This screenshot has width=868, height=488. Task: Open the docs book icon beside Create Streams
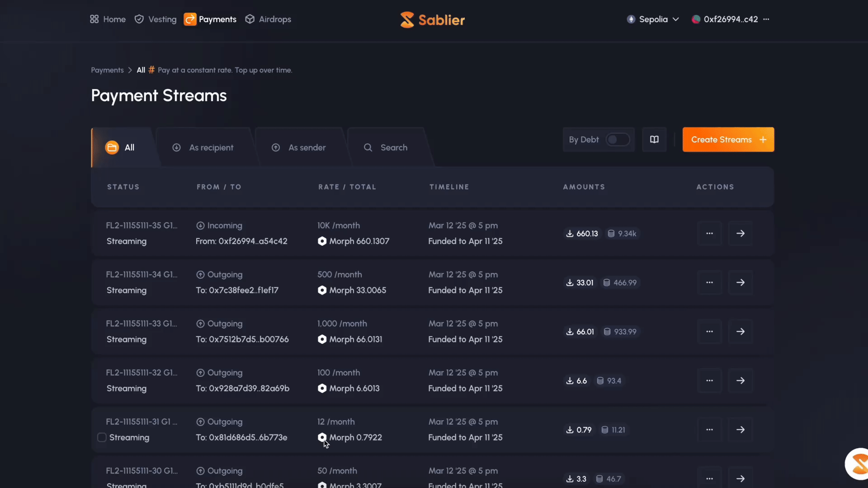tap(654, 139)
